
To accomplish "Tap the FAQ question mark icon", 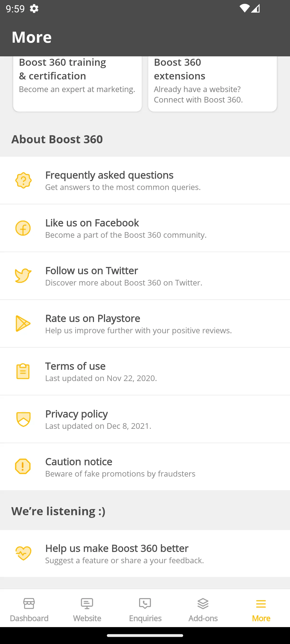I will (23, 180).
